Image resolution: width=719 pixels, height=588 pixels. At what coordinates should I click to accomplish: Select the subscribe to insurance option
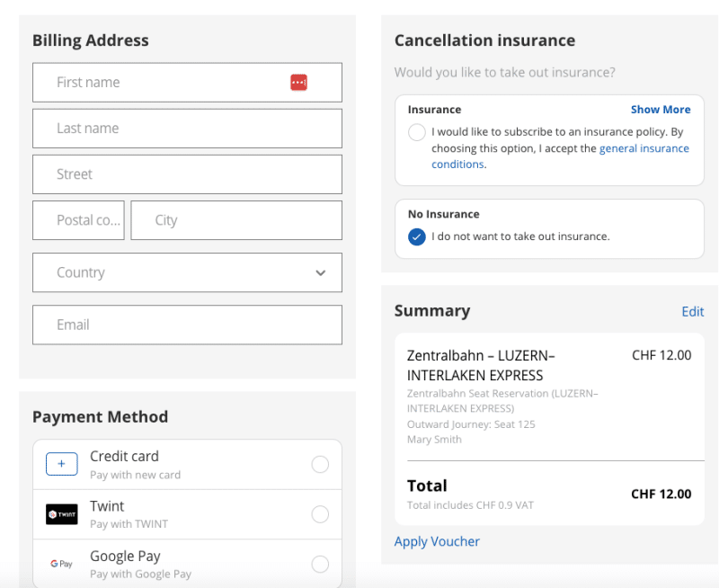coord(417,133)
